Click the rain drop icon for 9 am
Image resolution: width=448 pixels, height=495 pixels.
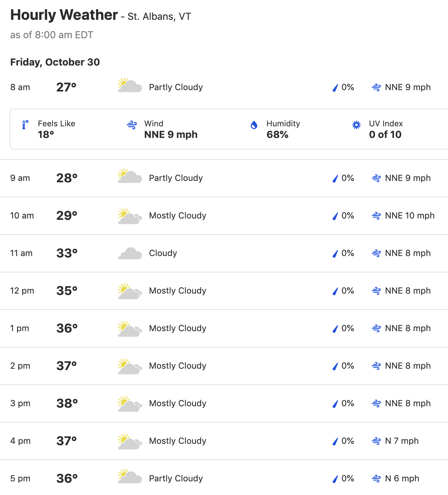click(335, 178)
